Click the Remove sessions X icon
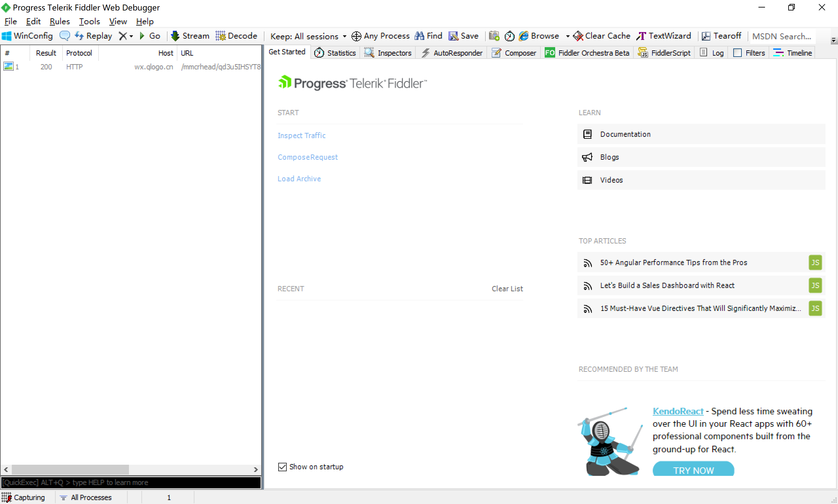 pos(123,36)
